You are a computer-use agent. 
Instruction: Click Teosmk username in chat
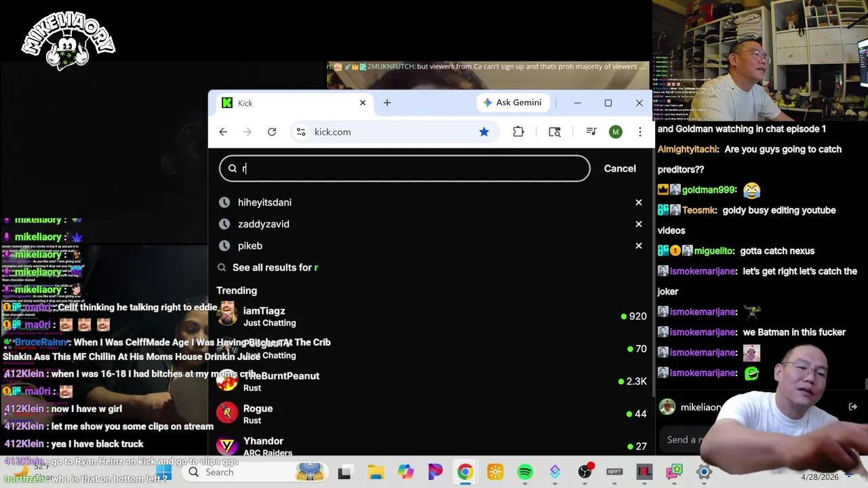pos(698,210)
